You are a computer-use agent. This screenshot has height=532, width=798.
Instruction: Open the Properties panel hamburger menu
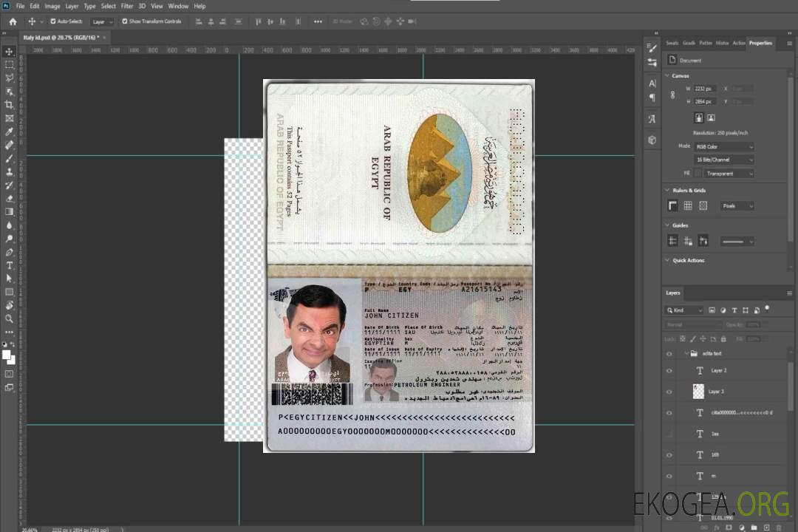pyautogui.click(x=789, y=44)
